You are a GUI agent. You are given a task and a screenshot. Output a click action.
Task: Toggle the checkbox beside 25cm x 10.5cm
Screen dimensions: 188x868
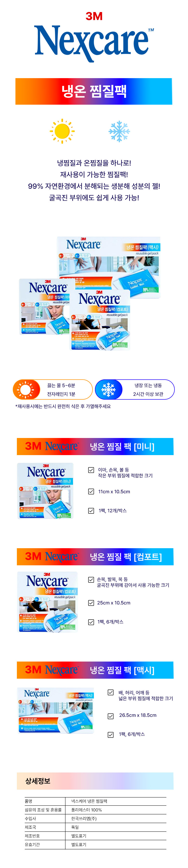pos(91,602)
